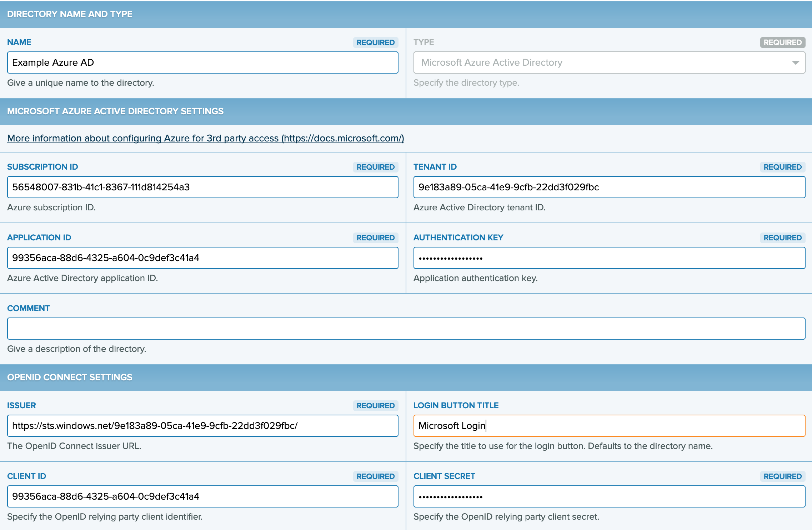Click the Comment input field
This screenshot has width=812, height=530.
click(x=406, y=329)
